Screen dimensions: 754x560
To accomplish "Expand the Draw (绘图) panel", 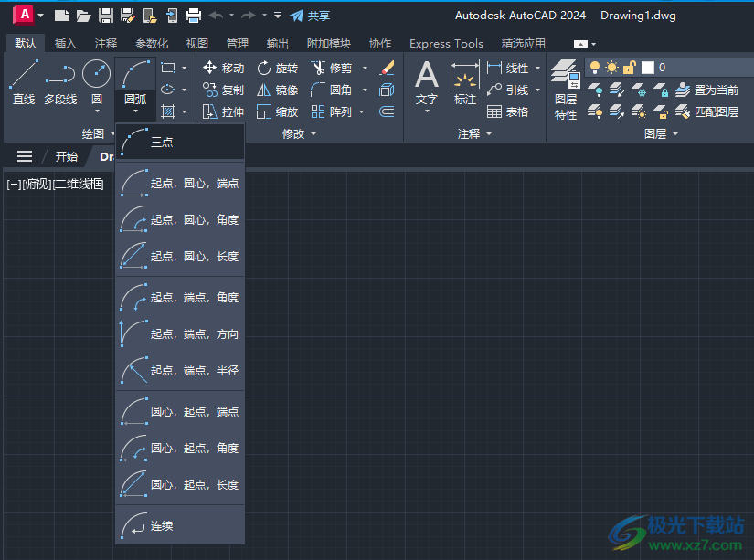I will pos(98,133).
